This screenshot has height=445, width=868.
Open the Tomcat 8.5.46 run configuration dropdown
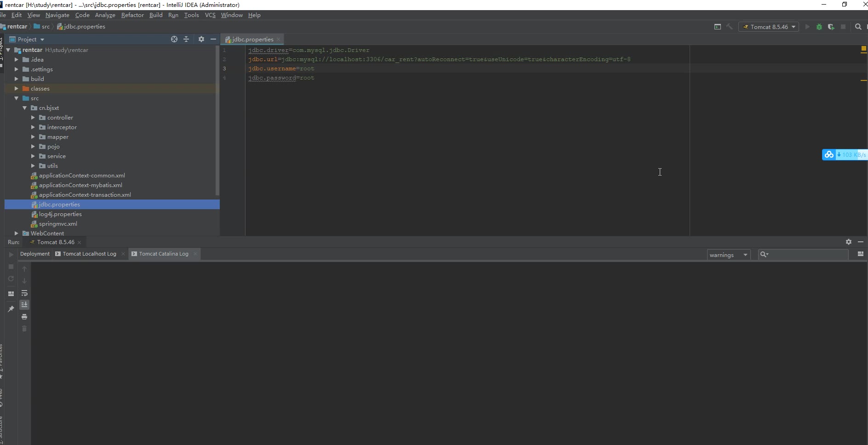(x=768, y=27)
